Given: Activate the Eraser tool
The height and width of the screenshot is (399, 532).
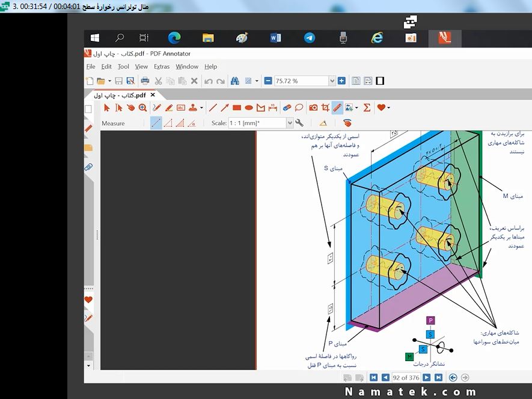Looking at the screenshot, I should pyautogui.click(x=287, y=108).
